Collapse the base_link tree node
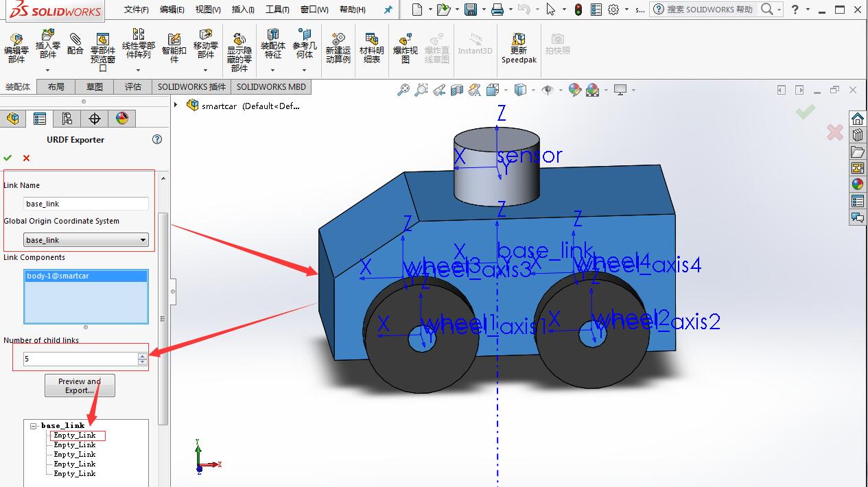 click(x=32, y=426)
